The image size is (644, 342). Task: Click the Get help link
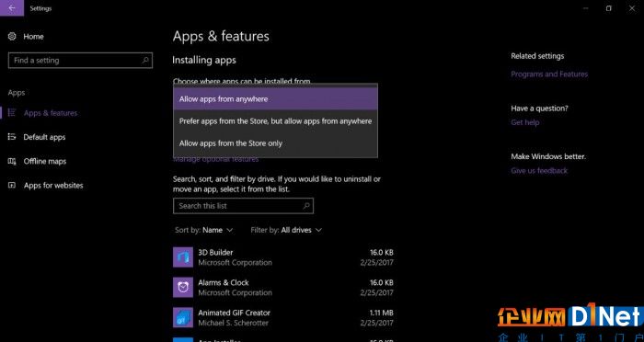[525, 122]
